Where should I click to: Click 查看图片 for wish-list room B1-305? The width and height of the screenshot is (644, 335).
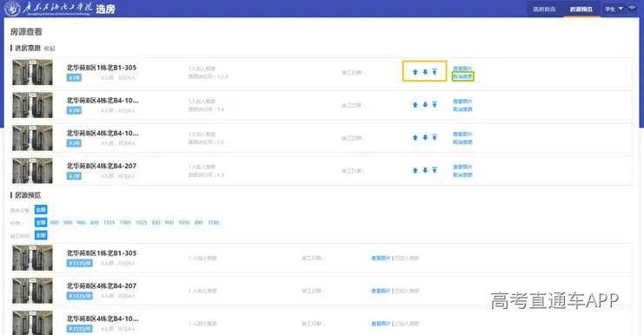point(462,69)
